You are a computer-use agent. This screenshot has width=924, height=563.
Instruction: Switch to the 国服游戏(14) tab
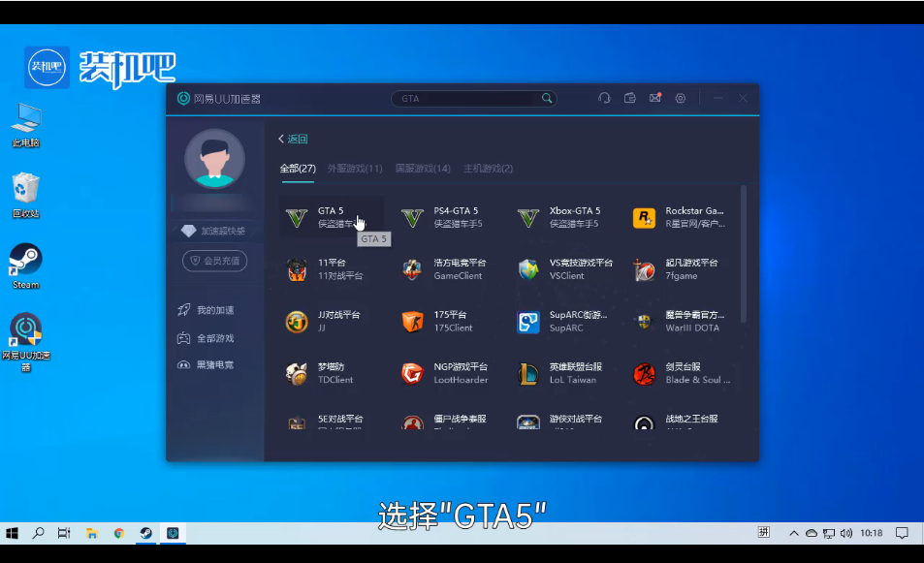(423, 169)
